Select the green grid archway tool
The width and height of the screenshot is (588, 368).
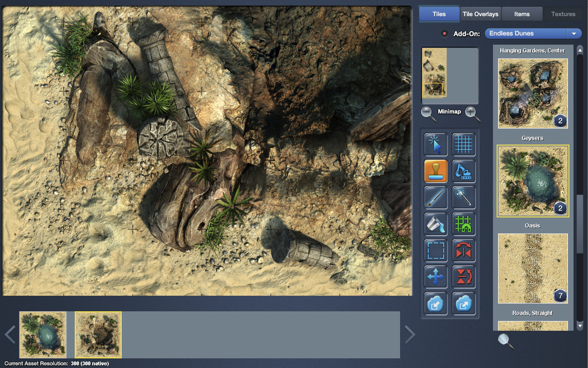[x=464, y=224]
